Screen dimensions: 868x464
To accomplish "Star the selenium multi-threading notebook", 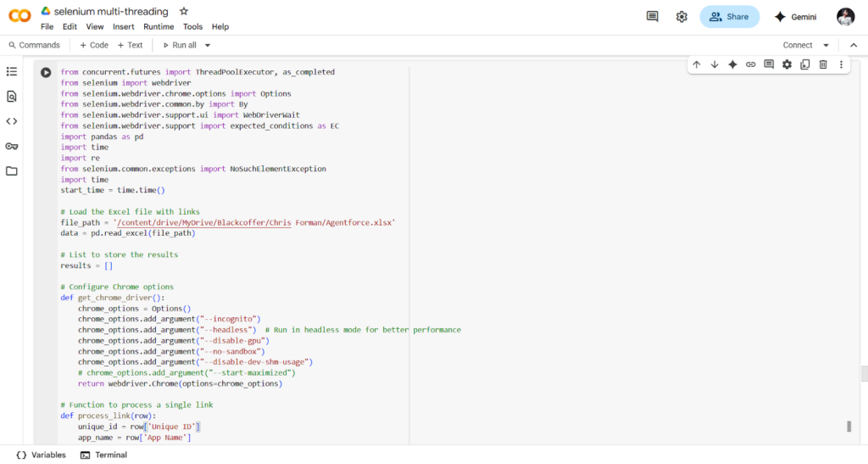I will (184, 11).
